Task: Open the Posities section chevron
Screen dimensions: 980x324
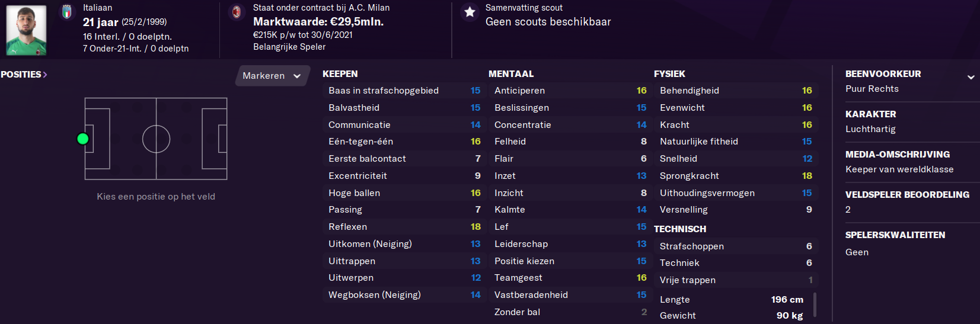Action: [44, 75]
